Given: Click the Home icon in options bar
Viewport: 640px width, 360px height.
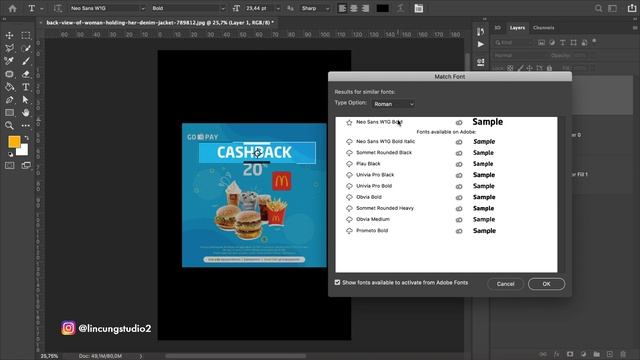Looking at the screenshot, I should [13, 8].
